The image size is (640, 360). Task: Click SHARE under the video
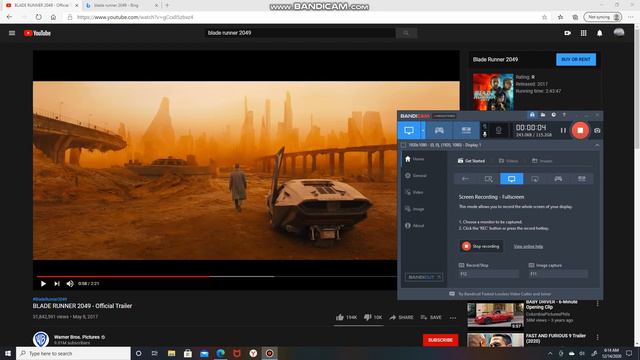click(401, 317)
